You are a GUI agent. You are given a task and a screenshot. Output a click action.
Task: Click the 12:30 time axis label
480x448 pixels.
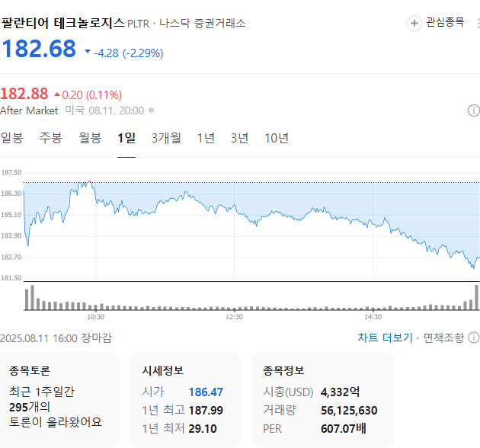tap(235, 317)
